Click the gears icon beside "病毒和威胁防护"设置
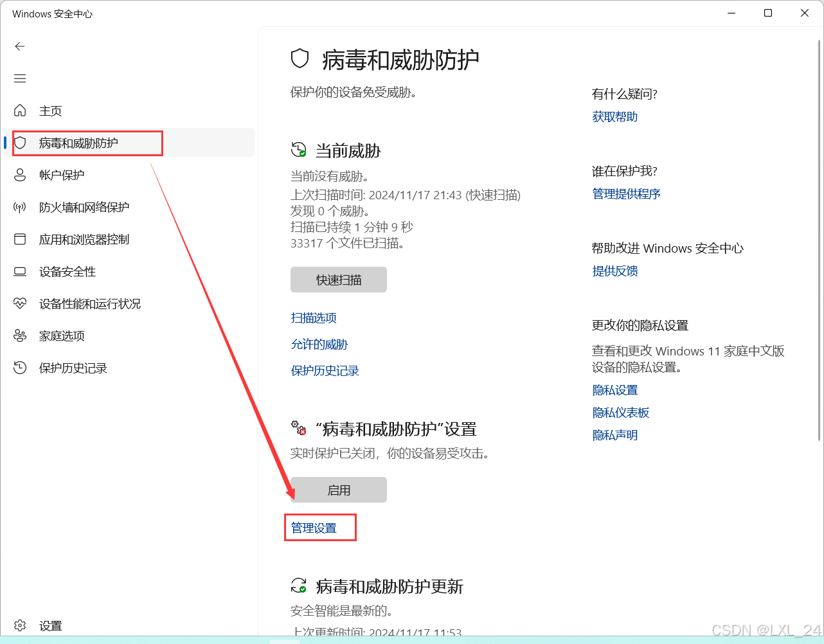Screen dimensions: 824x644 [299, 428]
